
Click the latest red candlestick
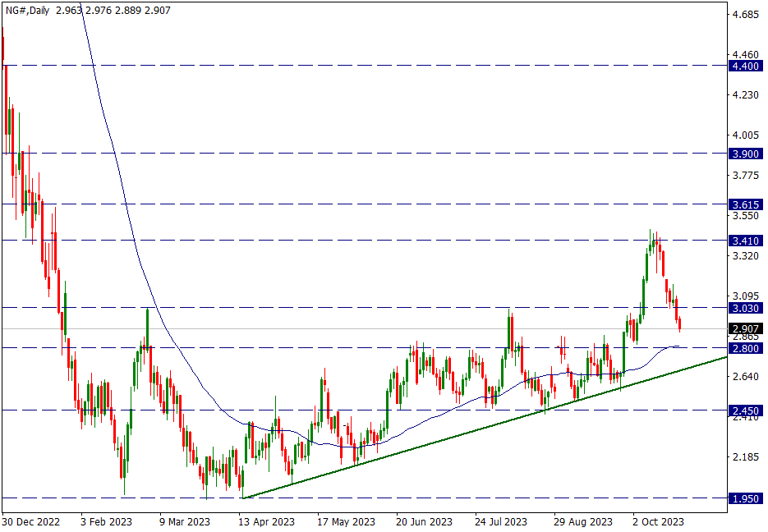coord(679,323)
